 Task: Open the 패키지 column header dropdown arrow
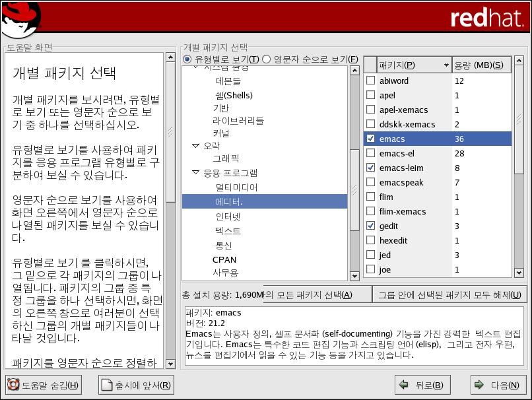click(446, 65)
